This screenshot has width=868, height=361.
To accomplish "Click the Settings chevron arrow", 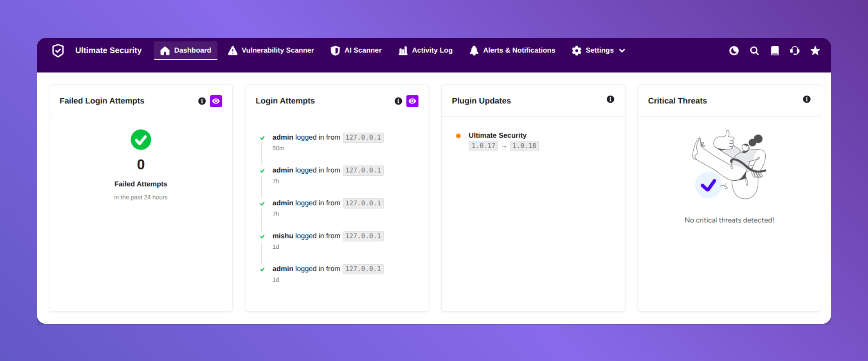I will point(622,51).
